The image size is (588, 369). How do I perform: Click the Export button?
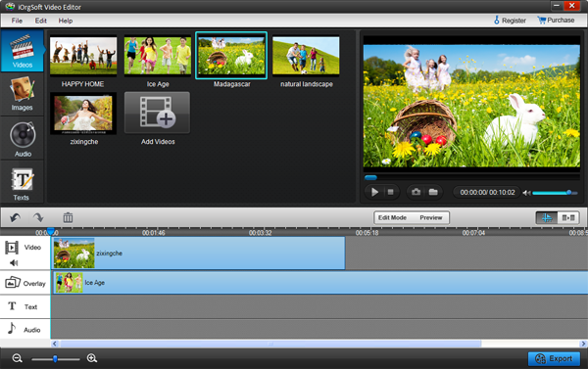pos(554,359)
